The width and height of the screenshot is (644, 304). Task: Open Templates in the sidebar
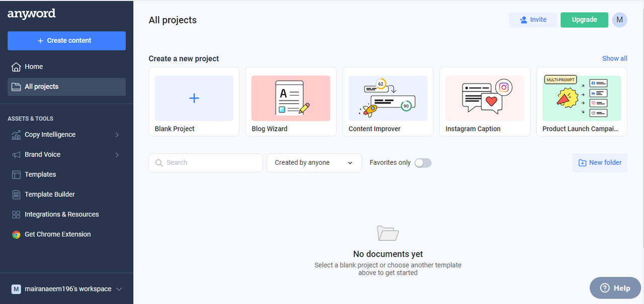(x=66, y=174)
